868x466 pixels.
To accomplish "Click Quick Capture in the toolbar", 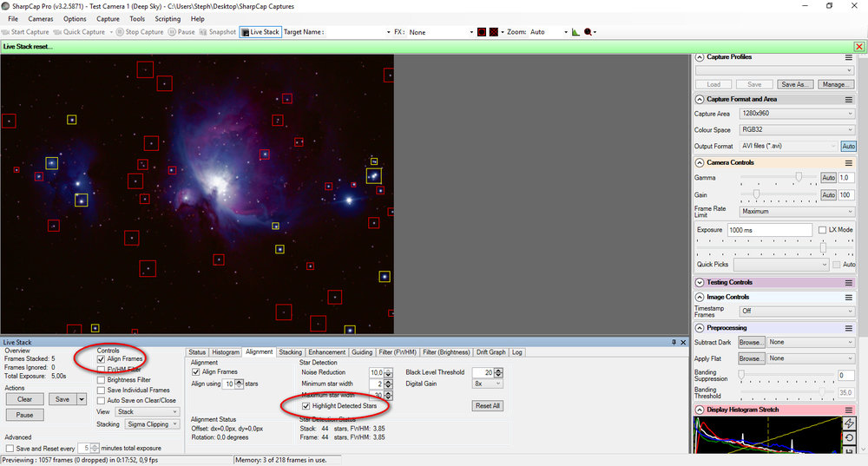I will [x=79, y=32].
